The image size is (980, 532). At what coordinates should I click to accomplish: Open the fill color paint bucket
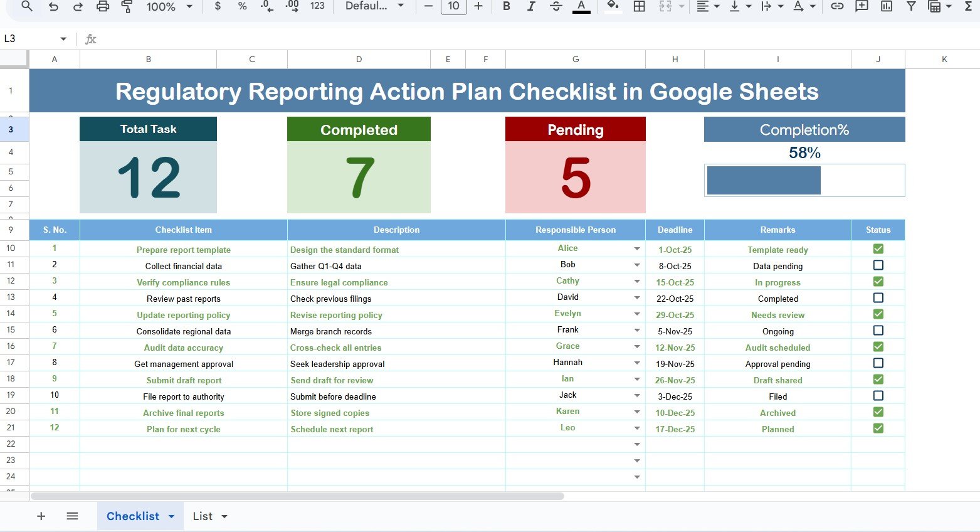click(x=613, y=6)
